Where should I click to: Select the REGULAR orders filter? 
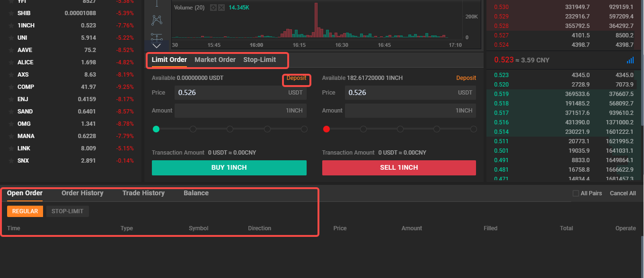point(25,211)
